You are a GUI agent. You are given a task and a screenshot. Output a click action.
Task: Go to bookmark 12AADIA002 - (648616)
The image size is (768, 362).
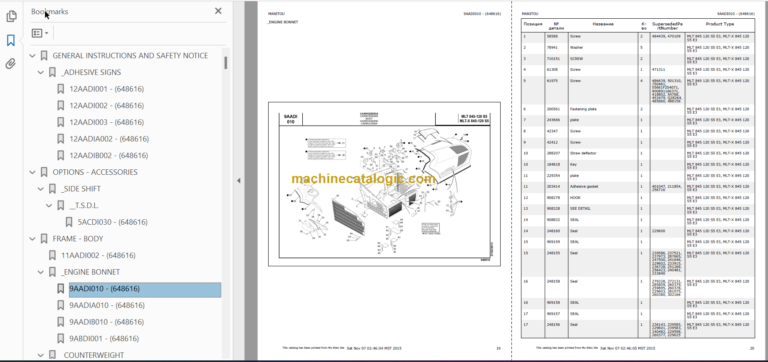click(x=109, y=139)
